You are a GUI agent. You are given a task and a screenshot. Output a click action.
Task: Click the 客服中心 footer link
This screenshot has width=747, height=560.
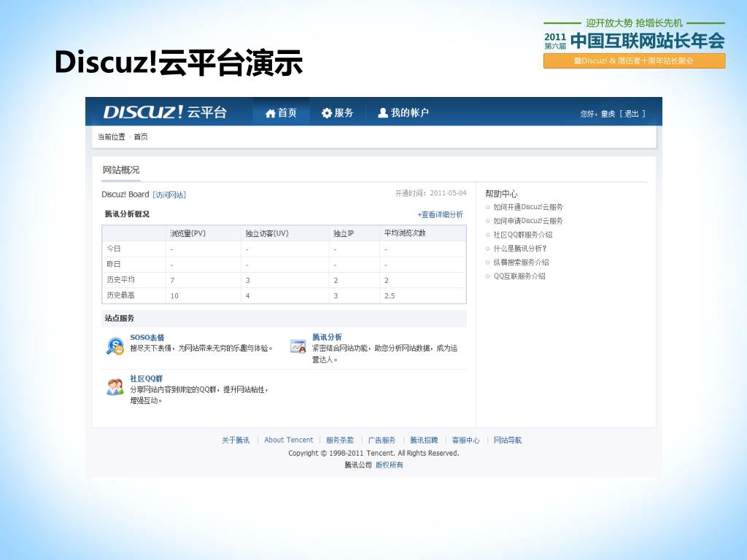click(465, 440)
